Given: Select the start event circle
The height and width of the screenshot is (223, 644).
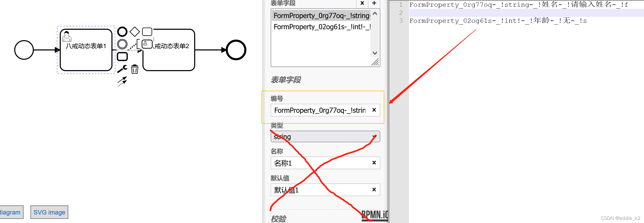Looking at the screenshot, I should 24,50.
